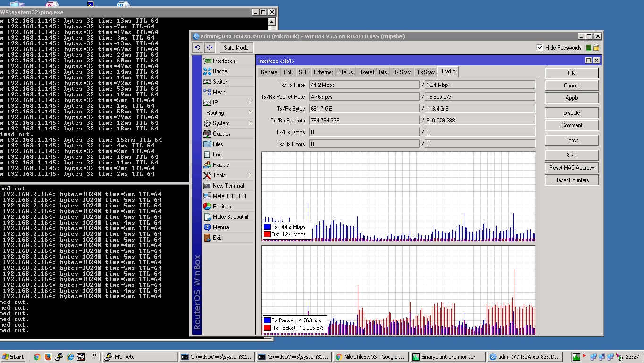Switch to the Overall Stats tab
The width and height of the screenshot is (644, 363).
pos(373,72)
